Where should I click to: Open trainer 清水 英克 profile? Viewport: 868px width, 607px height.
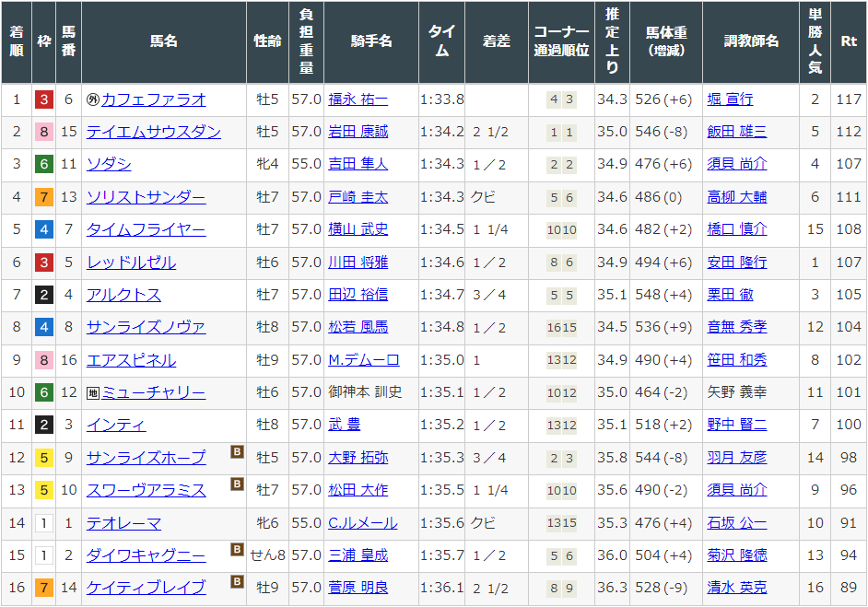(737, 587)
